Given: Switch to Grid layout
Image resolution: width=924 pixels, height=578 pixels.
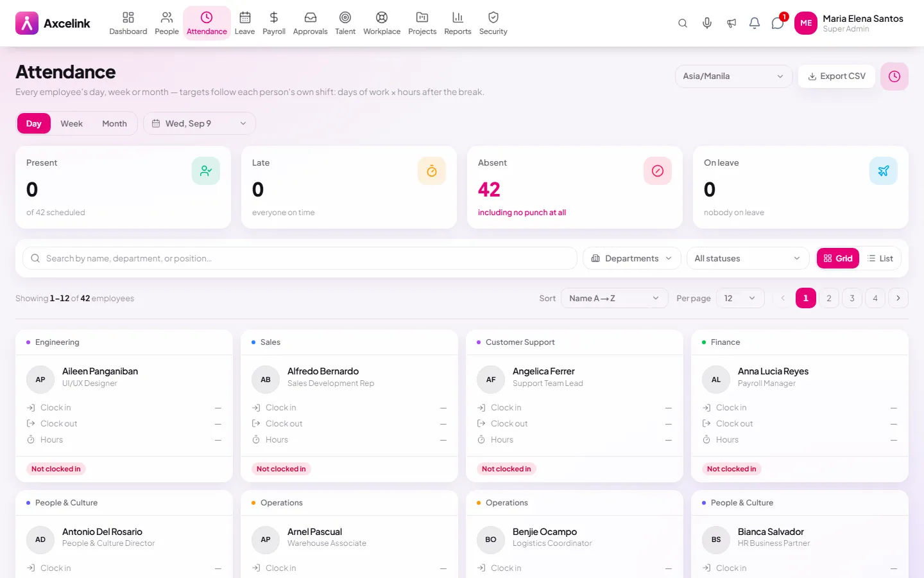Looking at the screenshot, I should [x=838, y=258].
